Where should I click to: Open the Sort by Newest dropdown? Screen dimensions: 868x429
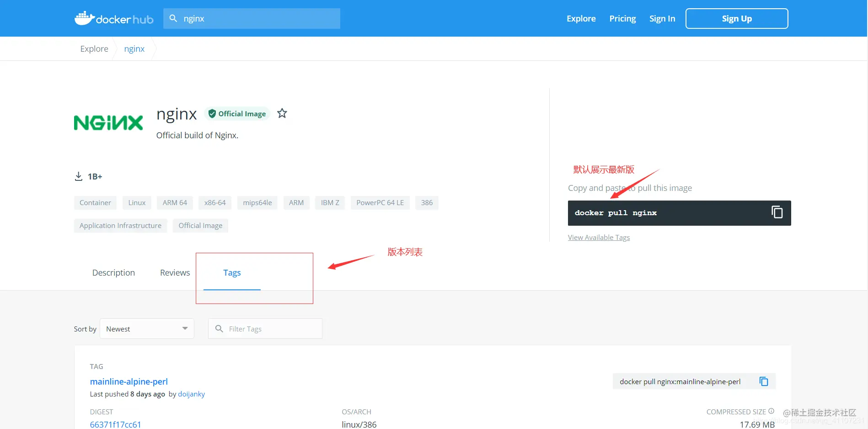[x=147, y=329]
